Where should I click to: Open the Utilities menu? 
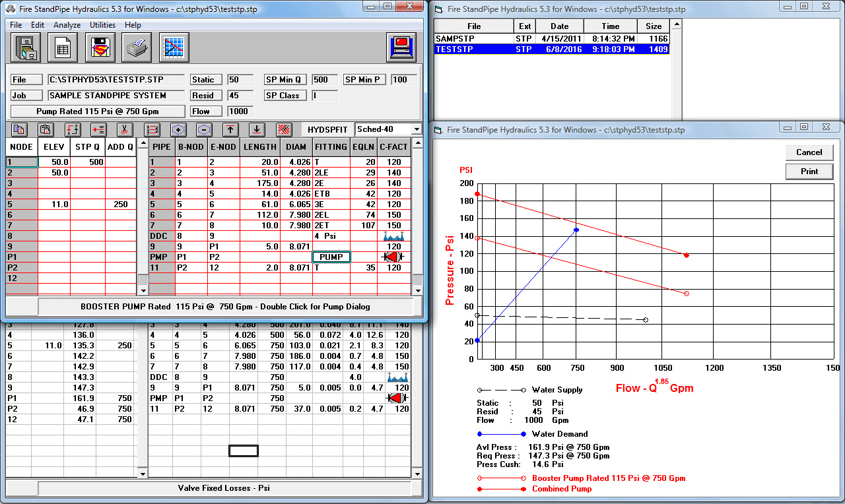click(103, 24)
